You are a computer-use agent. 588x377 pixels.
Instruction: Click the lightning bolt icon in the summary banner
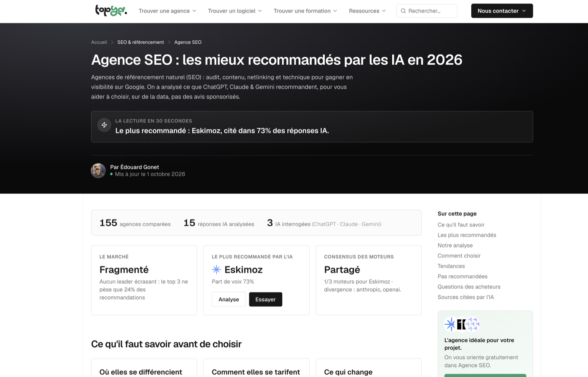(104, 125)
